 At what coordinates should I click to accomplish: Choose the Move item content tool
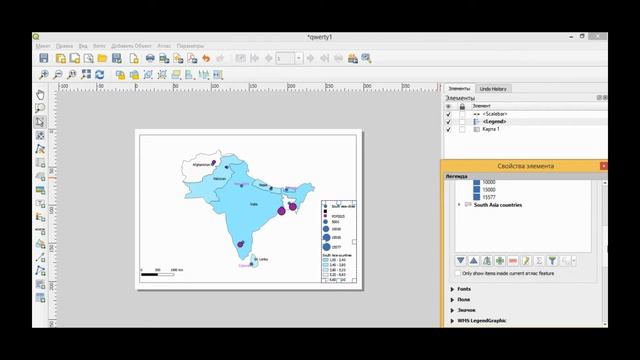coord(40,136)
